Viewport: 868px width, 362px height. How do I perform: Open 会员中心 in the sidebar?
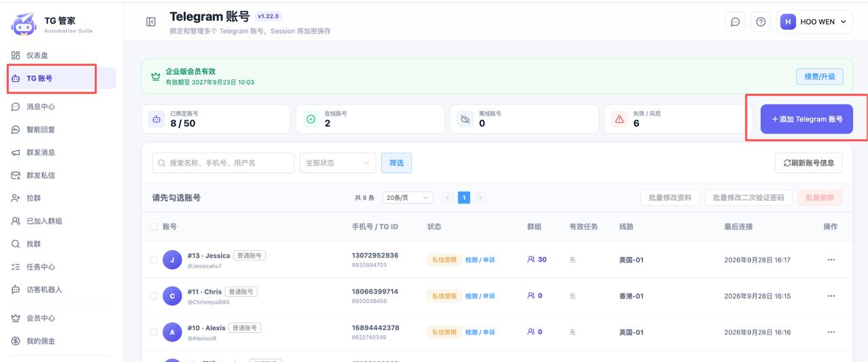tap(41, 318)
